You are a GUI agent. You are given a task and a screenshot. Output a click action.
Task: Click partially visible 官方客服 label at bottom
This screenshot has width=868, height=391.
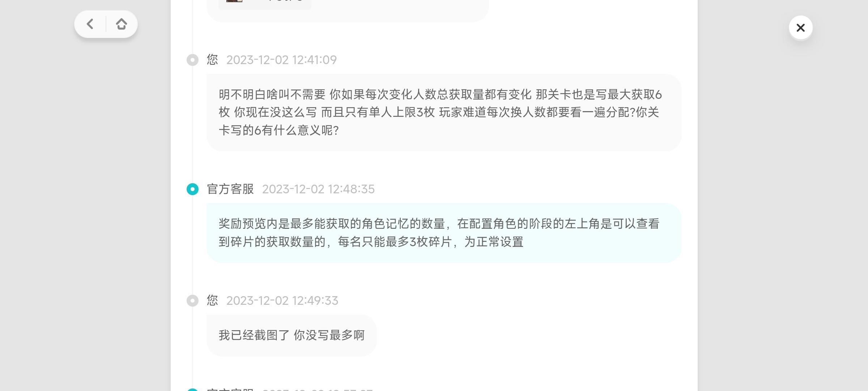tap(230, 390)
